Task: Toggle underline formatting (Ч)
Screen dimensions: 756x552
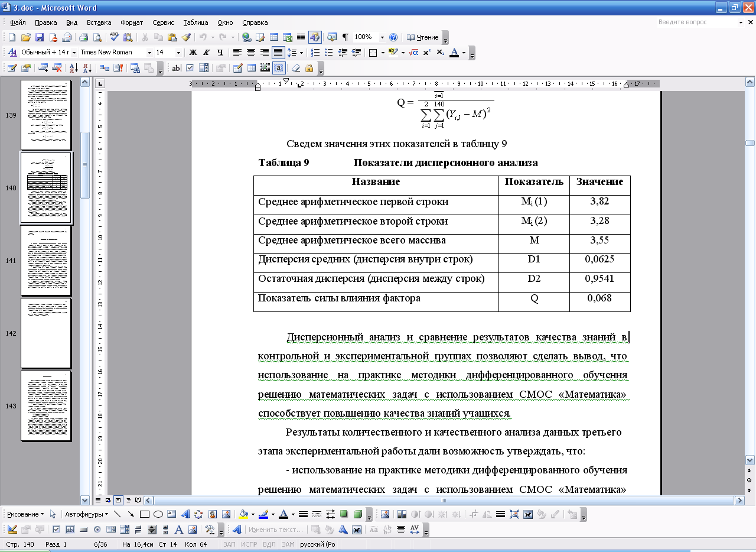Action: [x=220, y=52]
